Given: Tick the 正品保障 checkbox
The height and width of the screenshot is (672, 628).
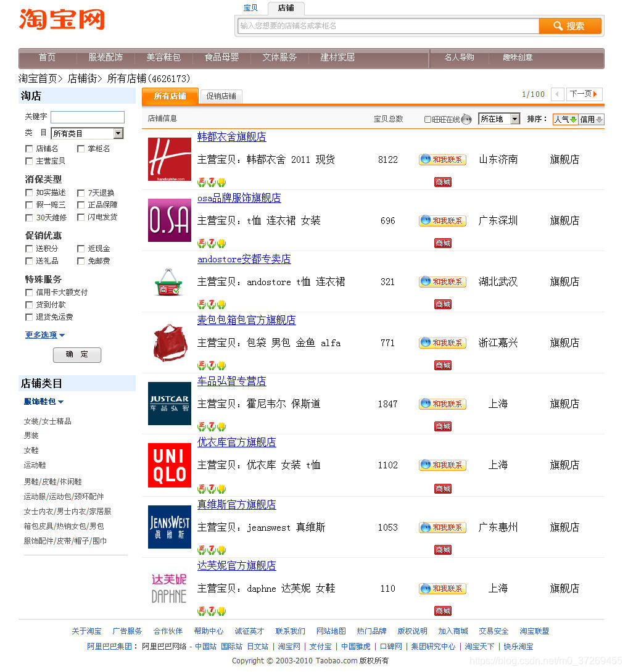Looking at the screenshot, I should [81, 205].
